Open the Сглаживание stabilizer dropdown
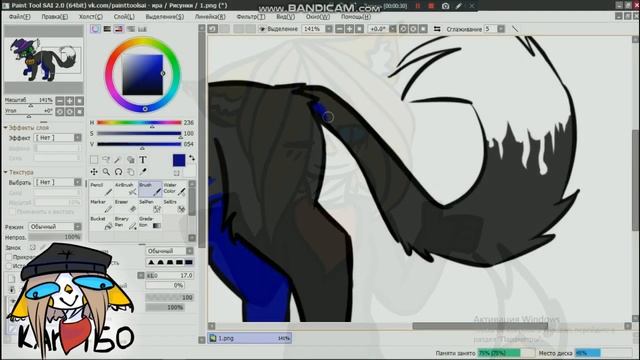Screen dimensions: 640x360 coord(501,29)
